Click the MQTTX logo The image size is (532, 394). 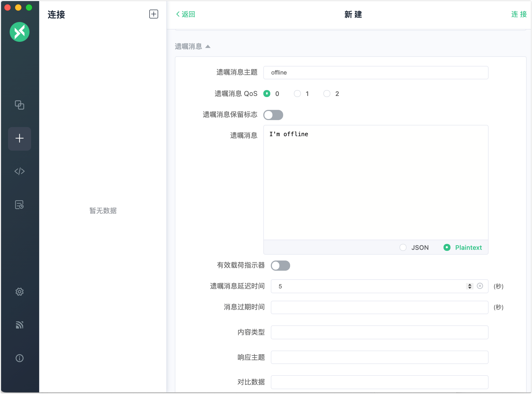click(20, 32)
